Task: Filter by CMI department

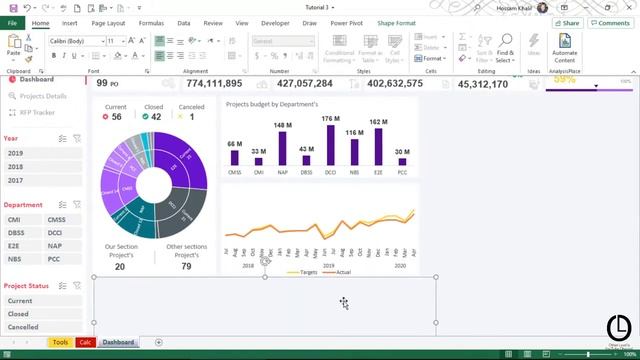Action: click(x=22, y=220)
